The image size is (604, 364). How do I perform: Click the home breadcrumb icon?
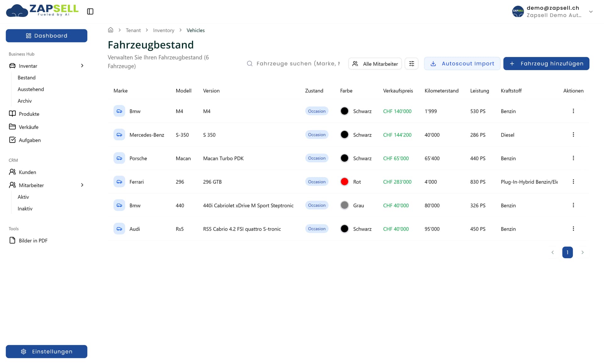click(110, 30)
